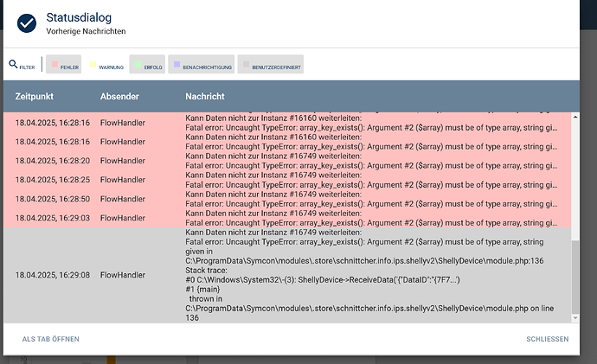Sort by the Absender column header
This screenshot has height=364, width=597.
pyautogui.click(x=119, y=96)
